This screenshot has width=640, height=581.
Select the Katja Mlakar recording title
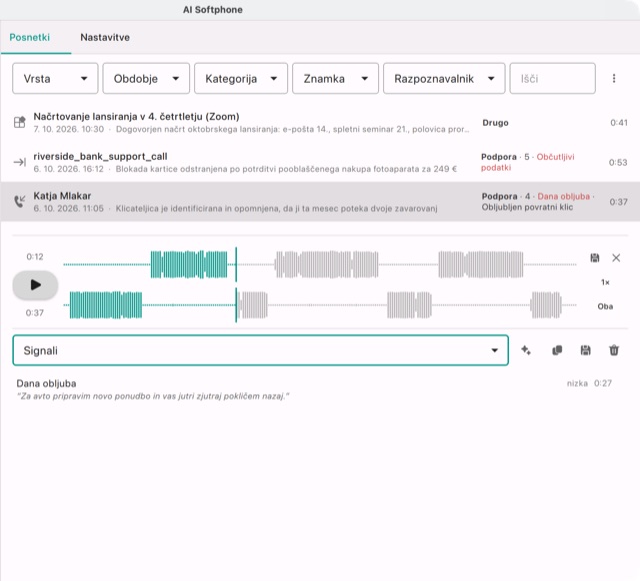tap(62, 196)
